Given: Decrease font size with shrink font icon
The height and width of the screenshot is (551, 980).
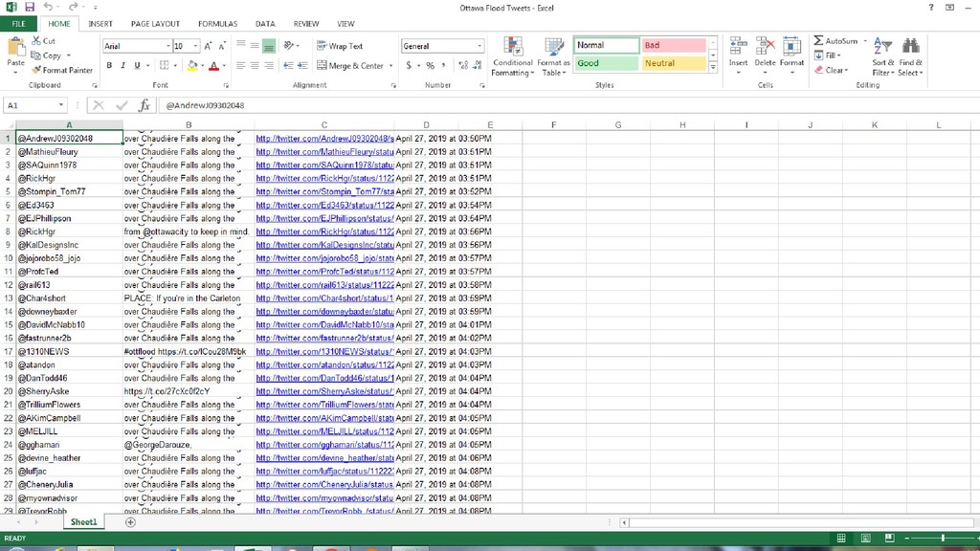Looking at the screenshot, I should [222, 46].
